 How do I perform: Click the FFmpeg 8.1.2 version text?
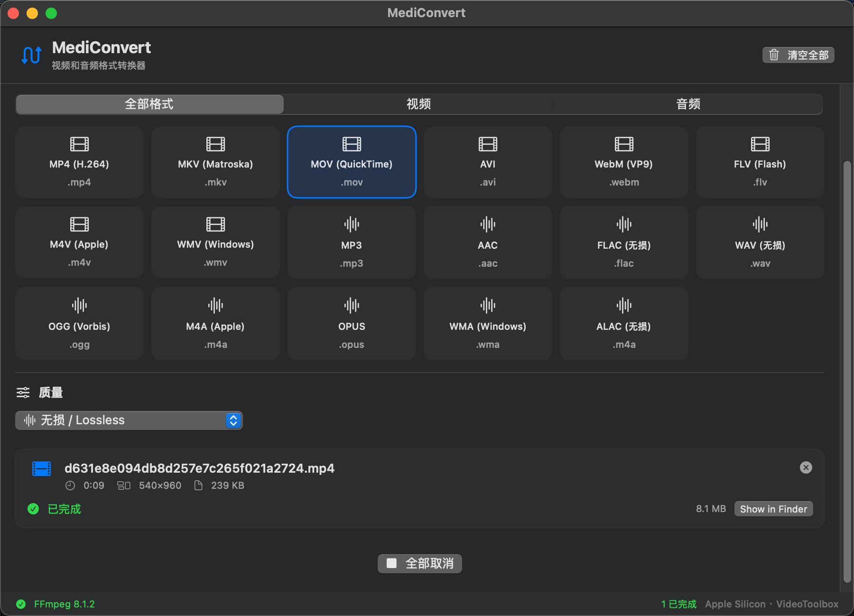(65, 604)
